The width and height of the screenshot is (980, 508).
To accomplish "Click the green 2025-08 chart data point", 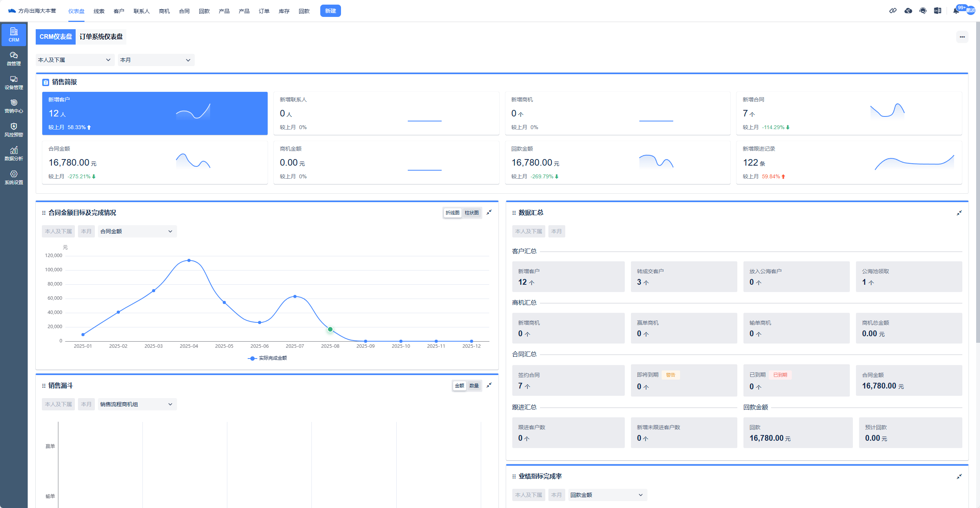I will point(330,329).
